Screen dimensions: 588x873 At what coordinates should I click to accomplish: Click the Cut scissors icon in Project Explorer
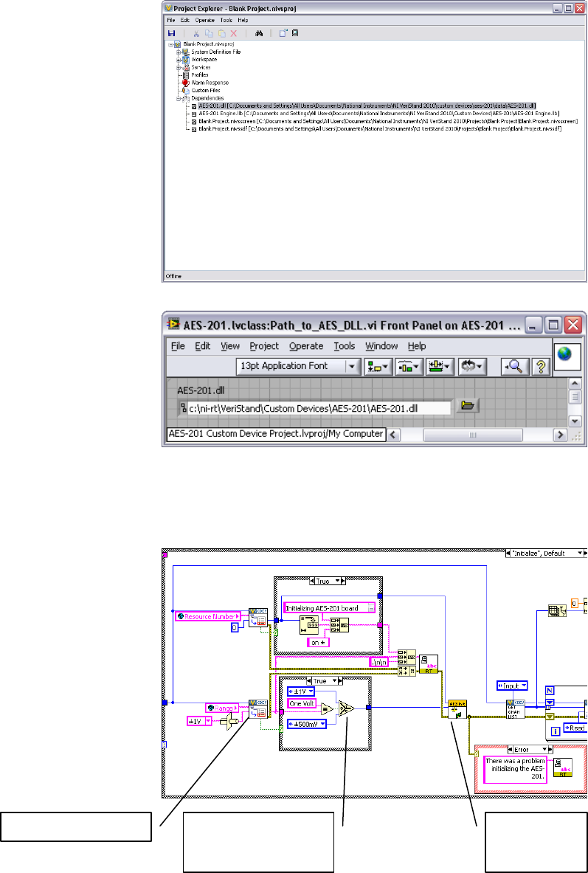coord(196,33)
